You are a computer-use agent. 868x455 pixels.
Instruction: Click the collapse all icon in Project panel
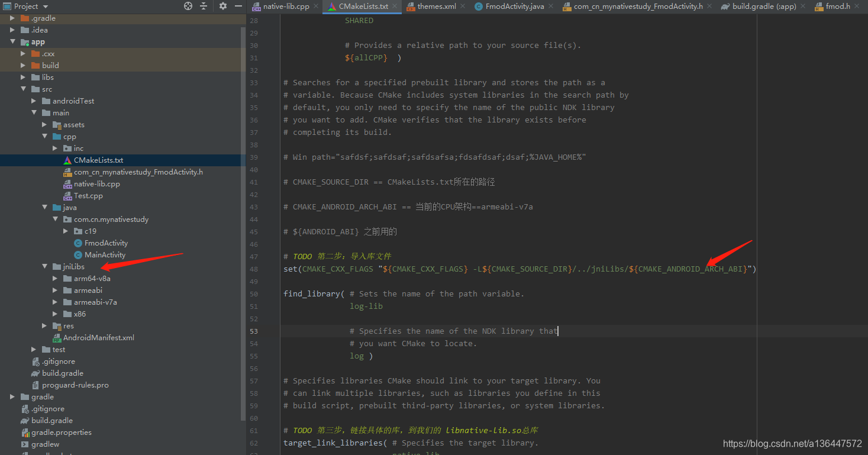[204, 6]
